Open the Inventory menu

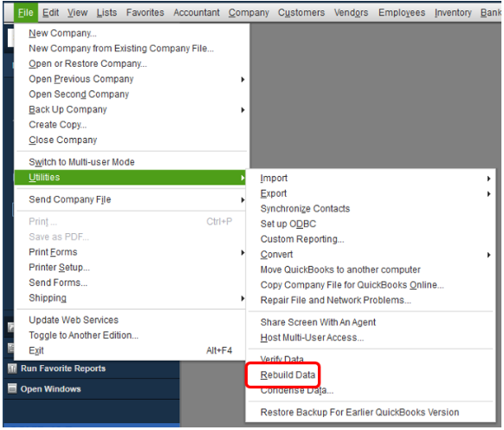(x=453, y=12)
